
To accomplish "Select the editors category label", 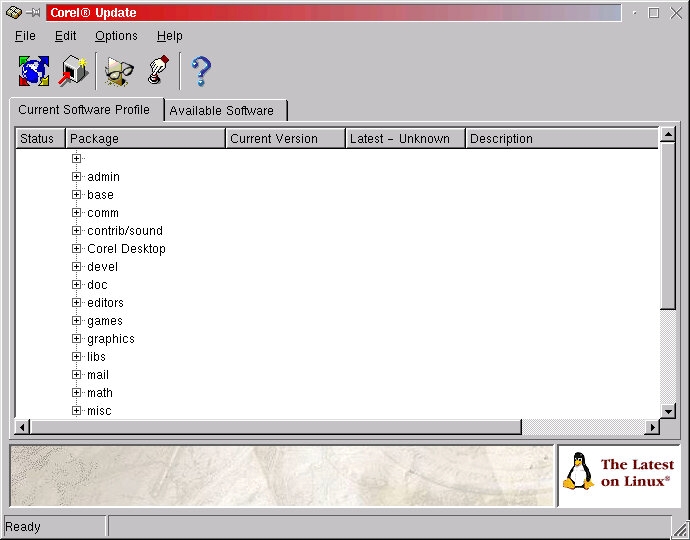I will (x=105, y=303).
